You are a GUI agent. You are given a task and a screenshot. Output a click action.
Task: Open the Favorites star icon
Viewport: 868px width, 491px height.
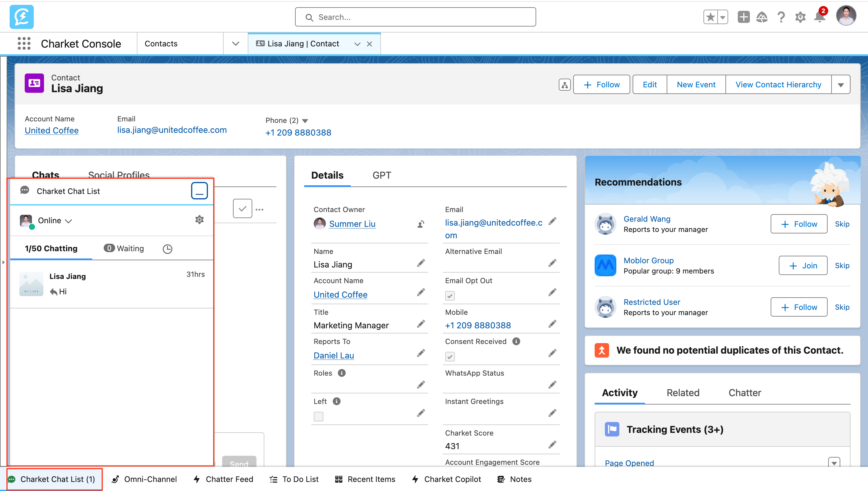click(x=710, y=17)
